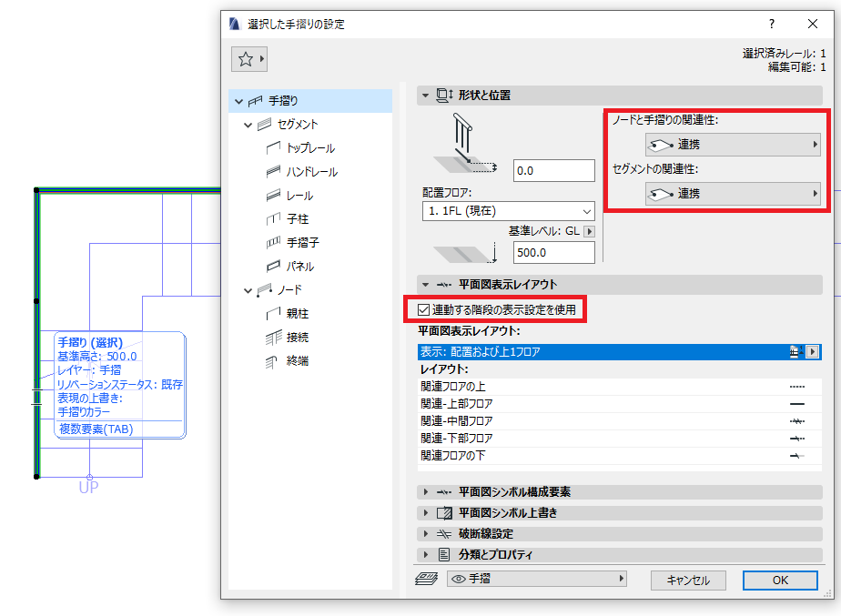Open ノードと手摺りの関連性 連携 dropdown

click(733, 145)
